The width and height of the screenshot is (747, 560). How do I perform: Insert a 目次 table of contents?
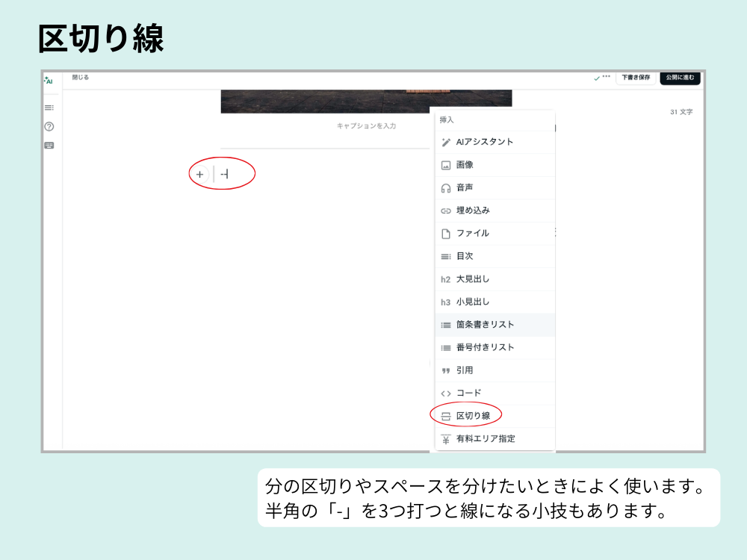pyautogui.click(x=465, y=256)
